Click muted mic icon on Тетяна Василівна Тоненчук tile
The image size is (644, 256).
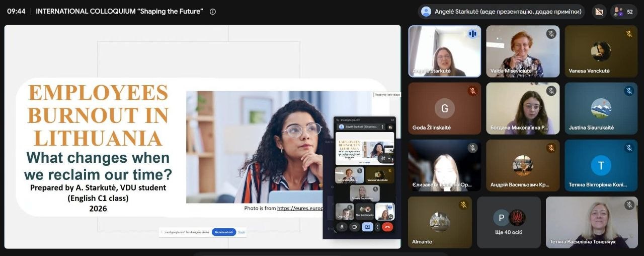click(x=629, y=205)
